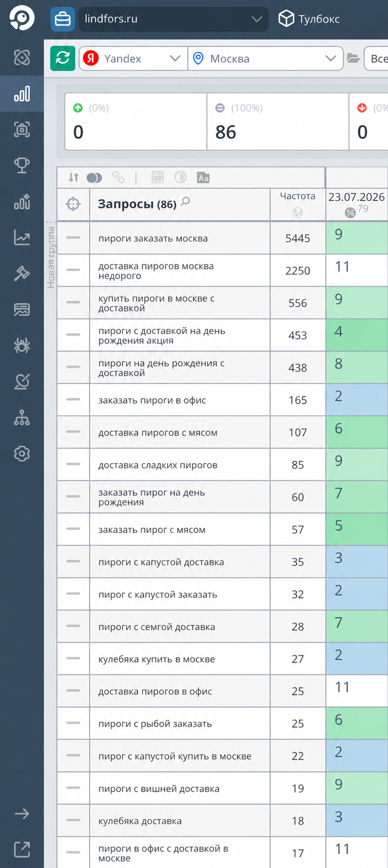
Task: Open the hammer tool icon in sidebar
Action: [x=22, y=274]
